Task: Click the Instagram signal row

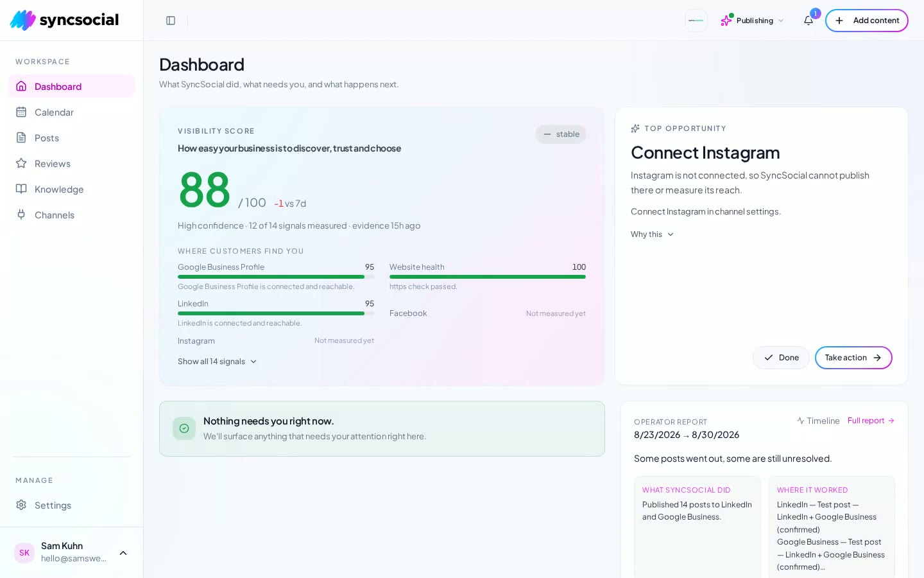Action: [x=276, y=341]
